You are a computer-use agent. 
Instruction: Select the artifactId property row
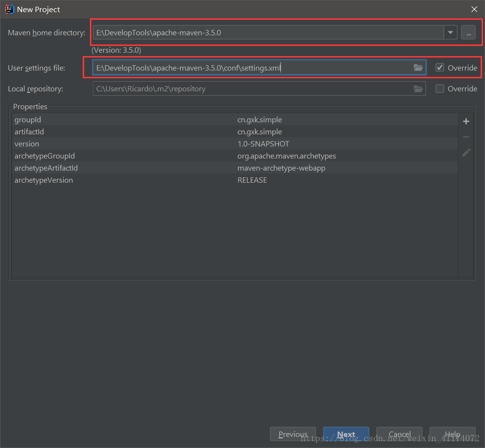click(x=235, y=132)
